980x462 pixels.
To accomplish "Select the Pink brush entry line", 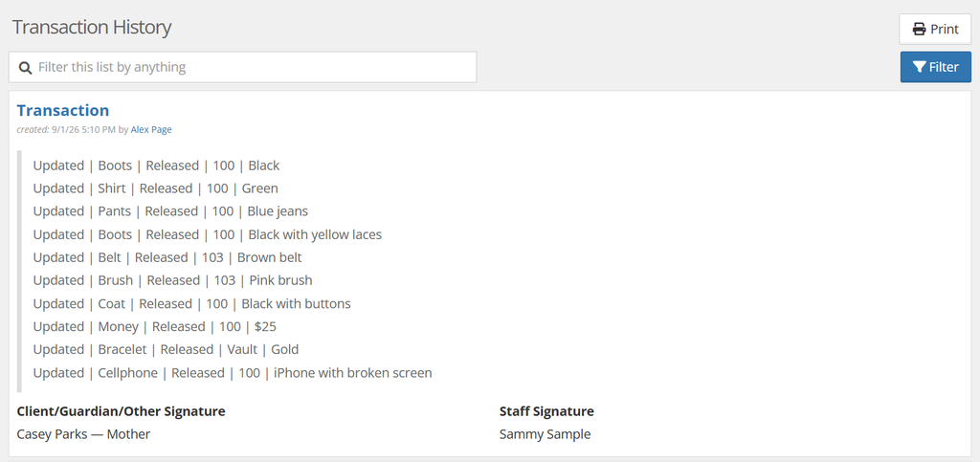I will (x=172, y=281).
